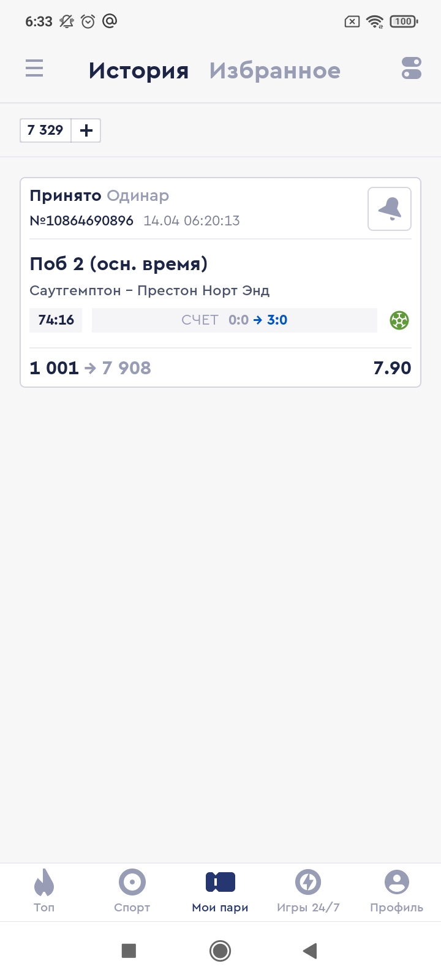Tap the plus button to add funds
This screenshot has height=980, width=441.
pos(86,130)
